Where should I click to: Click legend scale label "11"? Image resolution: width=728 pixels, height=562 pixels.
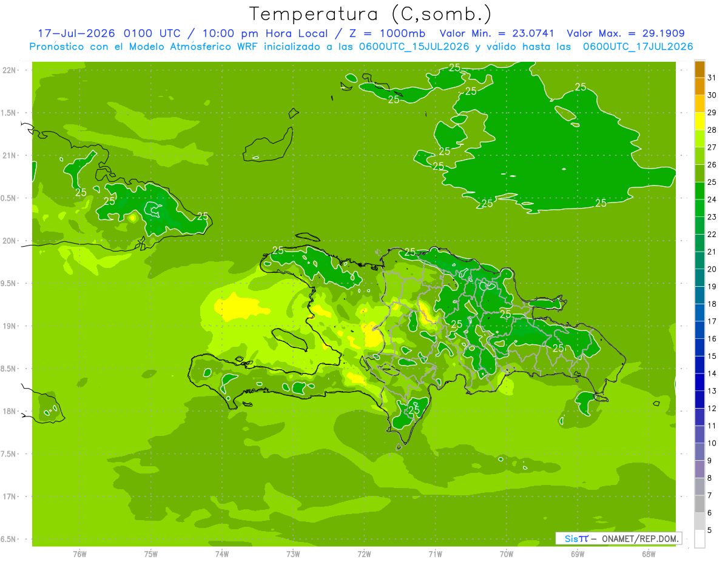click(712, 426)
